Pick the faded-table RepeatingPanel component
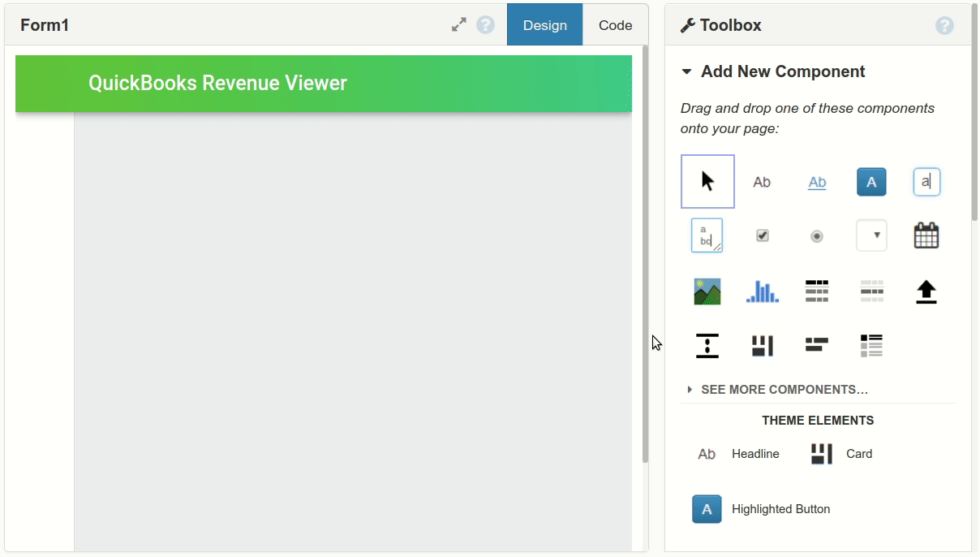The width and height of the screenshot is (980, 557). pos(871,291)
